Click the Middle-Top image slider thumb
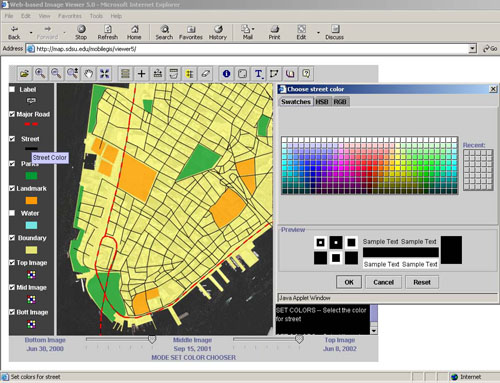Viewport: 500px width, 383px height. click(299, 339)
